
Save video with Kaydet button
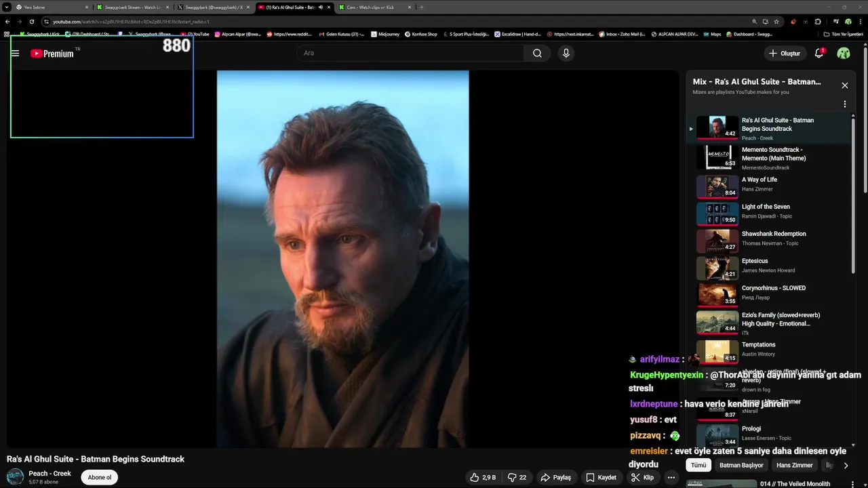coord(601,477)
